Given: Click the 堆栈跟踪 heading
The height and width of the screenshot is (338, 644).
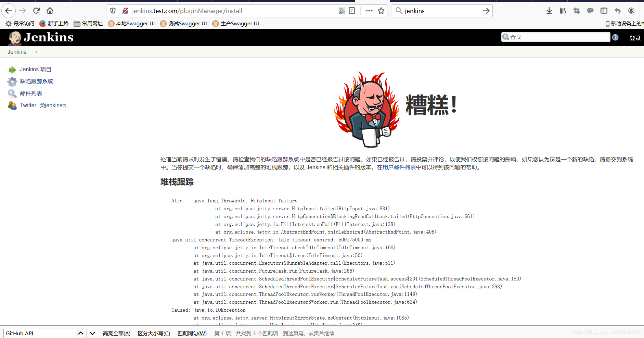Looking at the screenshot, I should pyautogui.click(x=177, y=182).
